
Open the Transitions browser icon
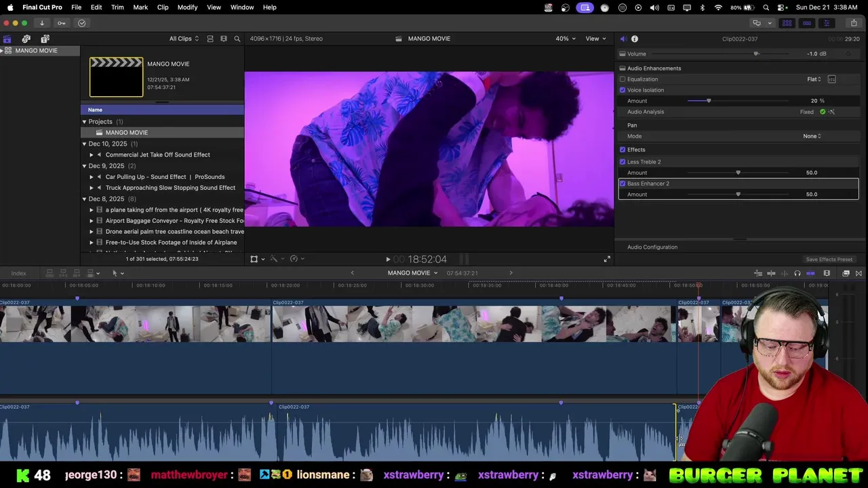coord(859,273)
